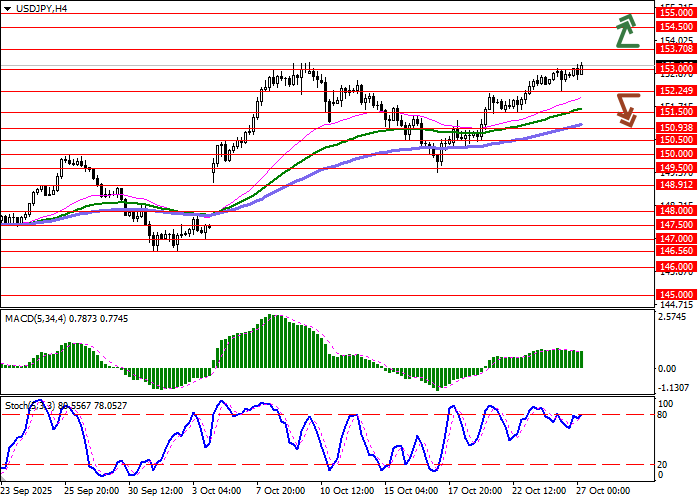The image size is (700, 500).
Task: Click the 23 Sep 2025 date label
Action: pos(28,491)
